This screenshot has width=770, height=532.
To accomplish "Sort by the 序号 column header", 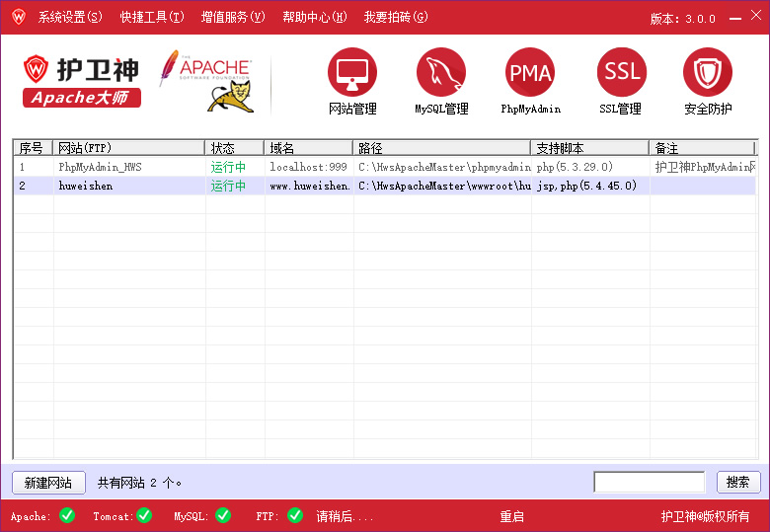I will (33, 148).
